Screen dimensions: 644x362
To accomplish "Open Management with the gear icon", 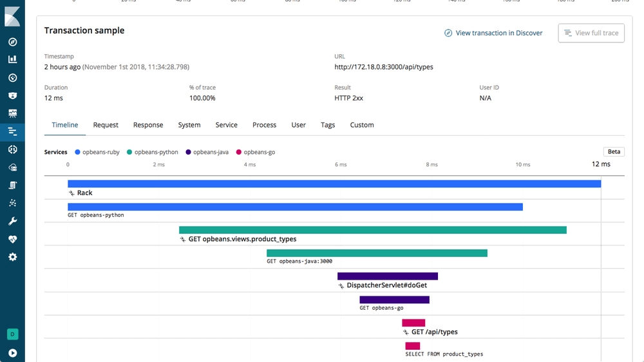I will [x=12, y=257].
